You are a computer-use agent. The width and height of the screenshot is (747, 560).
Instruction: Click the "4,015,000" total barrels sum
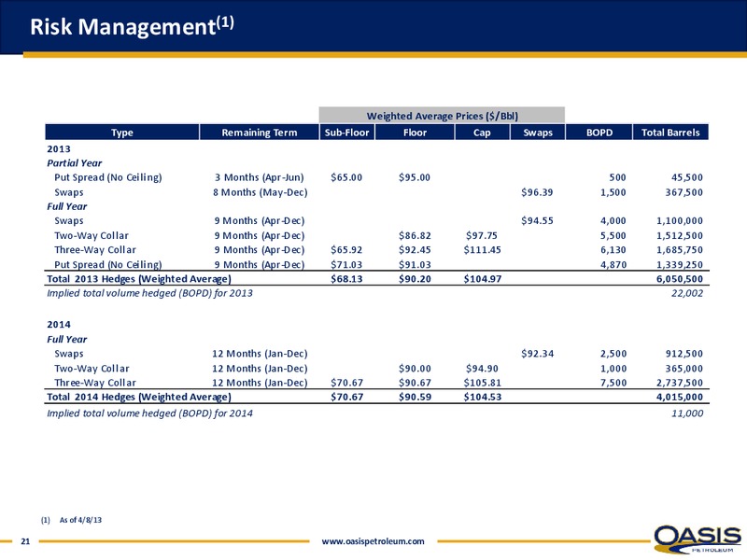pyautogui.click(x=680, y=398)
